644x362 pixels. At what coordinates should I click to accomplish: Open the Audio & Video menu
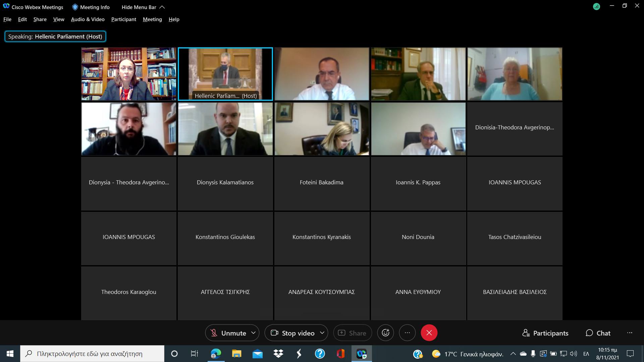(88, 19)
